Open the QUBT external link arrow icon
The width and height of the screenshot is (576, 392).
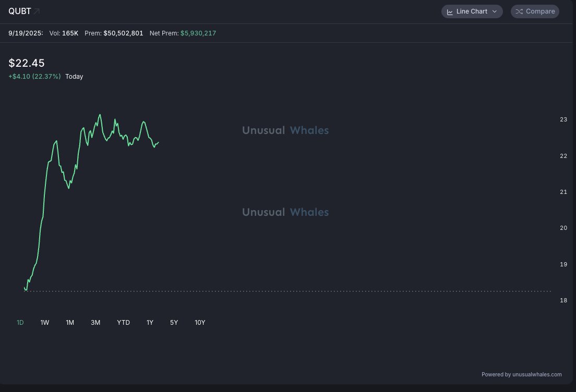pos(37,11)
